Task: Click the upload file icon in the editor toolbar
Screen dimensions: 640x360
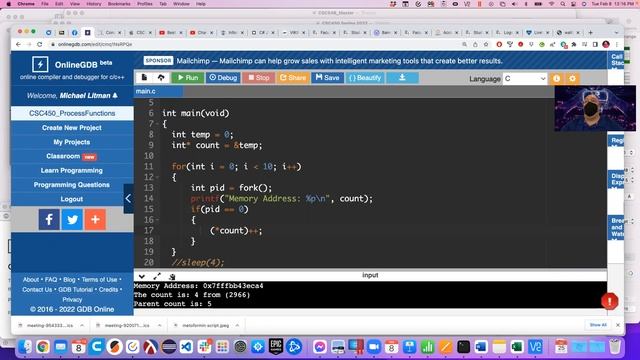Action: click(161, 78)
